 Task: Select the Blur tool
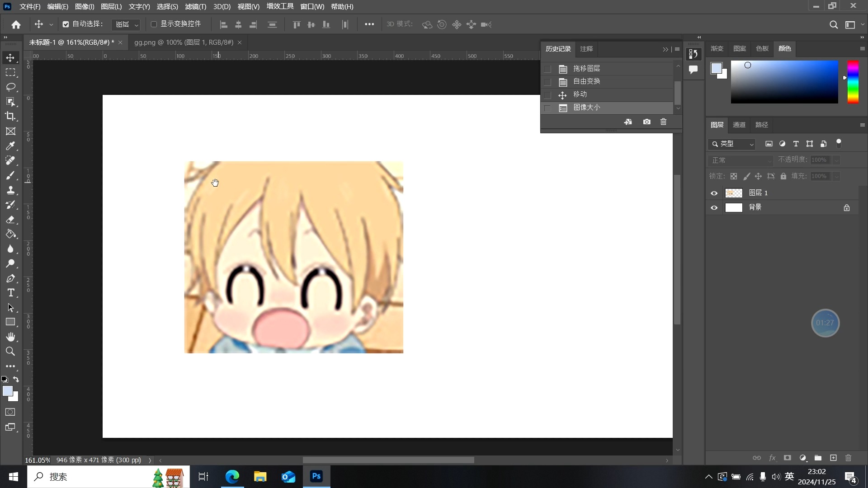point(10,249)
